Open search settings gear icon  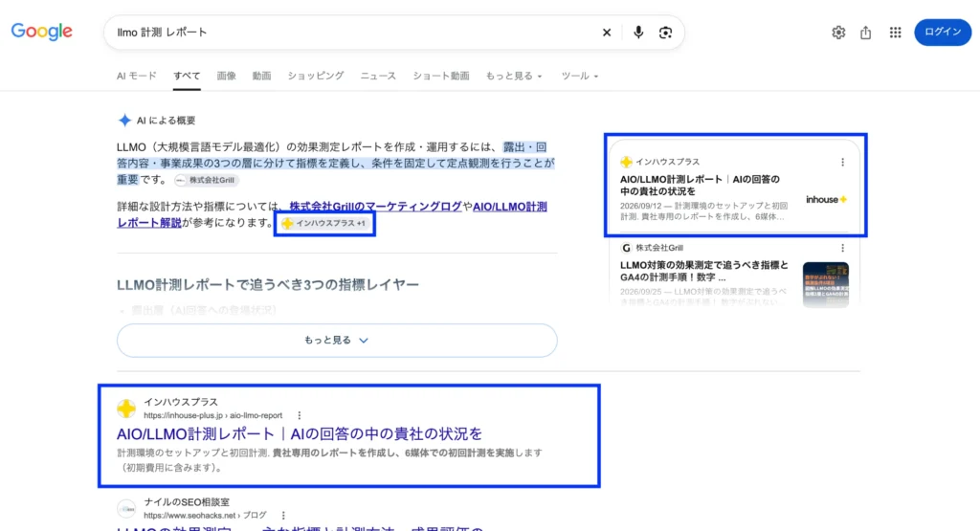pos(838,33)
